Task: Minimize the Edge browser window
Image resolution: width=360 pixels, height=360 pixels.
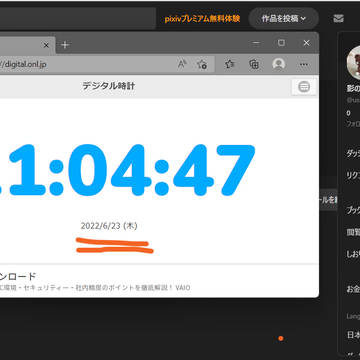Action: pyautogui.click(x=256, y=43)
